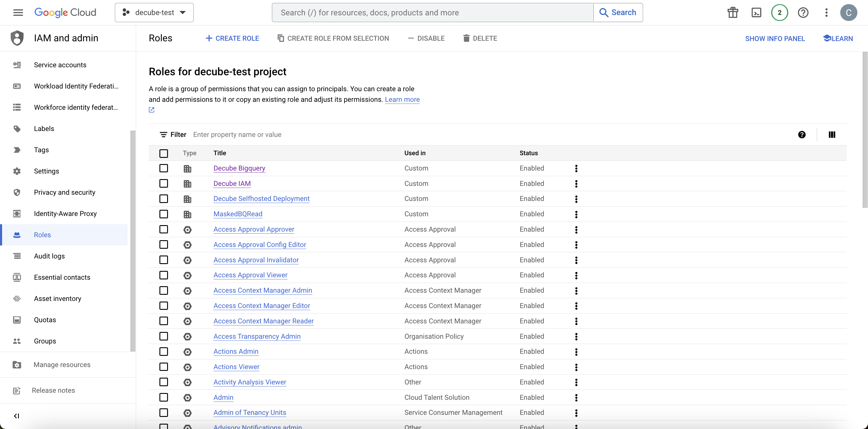Screen dimensions: 868x429
Task: Check the Decube Bigquery role checkbox
Action: [164, 168]
